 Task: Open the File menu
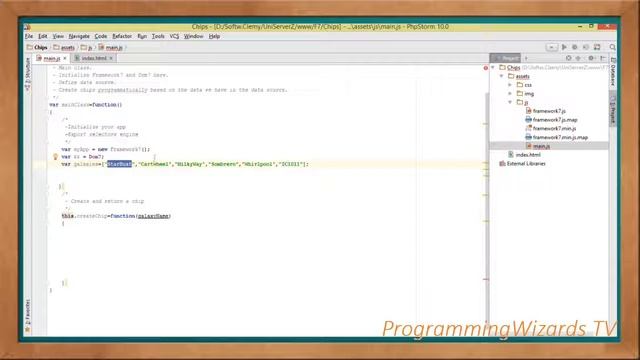29,36
